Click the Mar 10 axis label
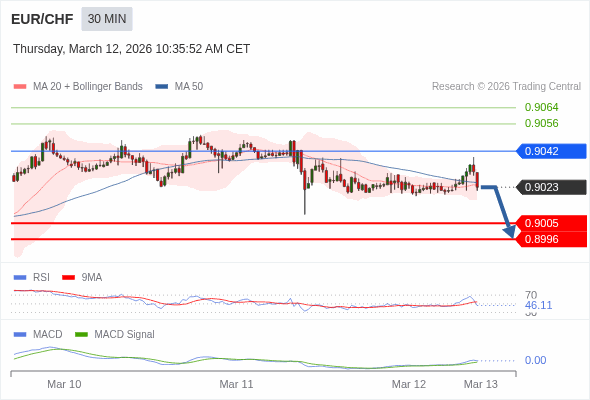The width and height of the screenshot is (590, 400). pos(64,384)
